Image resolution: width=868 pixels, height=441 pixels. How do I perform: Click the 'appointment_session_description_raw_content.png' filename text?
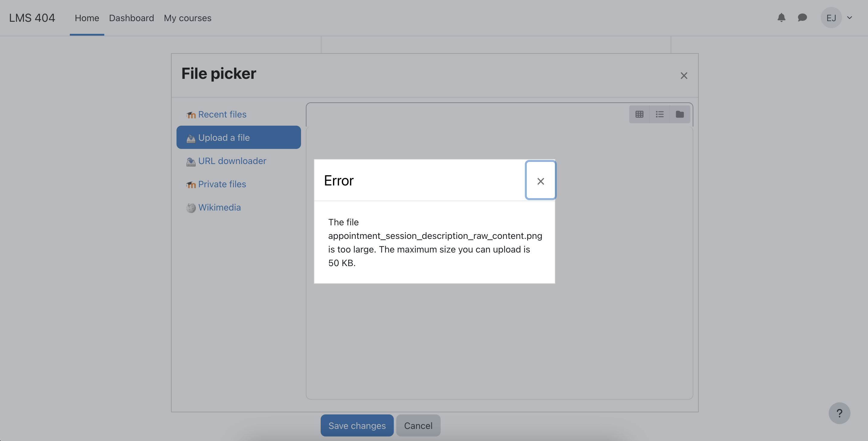coord(435,236)
